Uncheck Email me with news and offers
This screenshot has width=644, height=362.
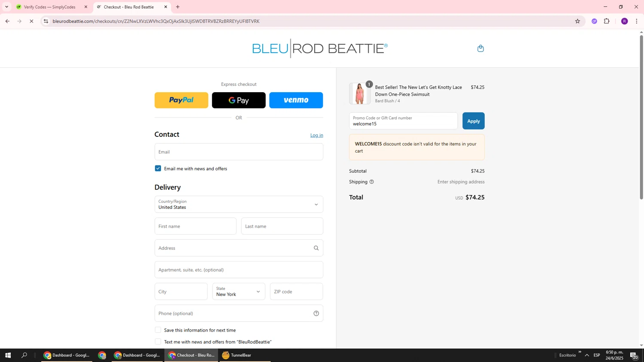[158, 169]
